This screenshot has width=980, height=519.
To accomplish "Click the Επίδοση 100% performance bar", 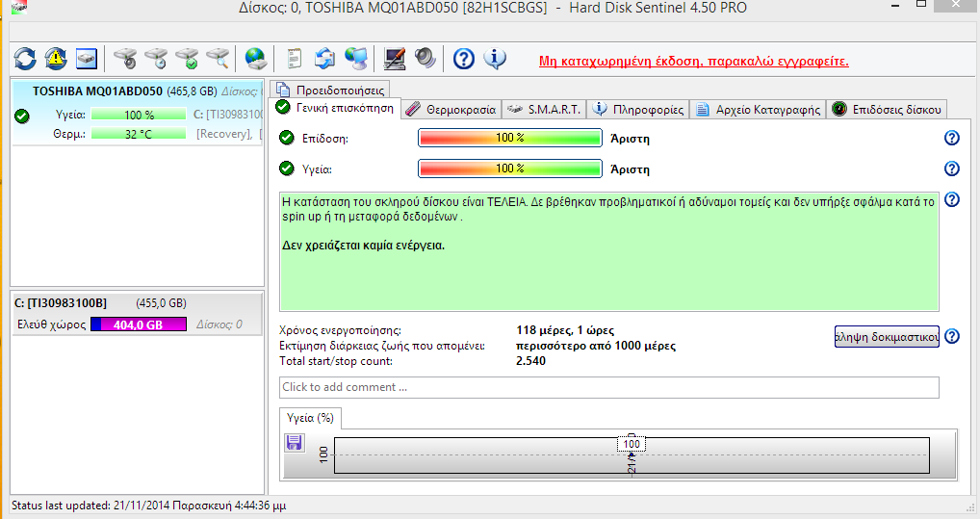I will click(510, 138).
